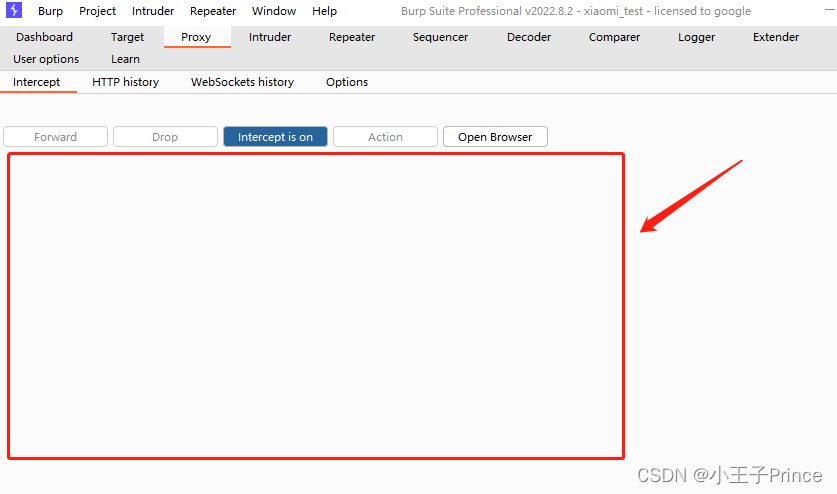Image resolution: width=837 pixels, height=494 pixels.
Task: Open the Window menu
Action: coord(274,11)
